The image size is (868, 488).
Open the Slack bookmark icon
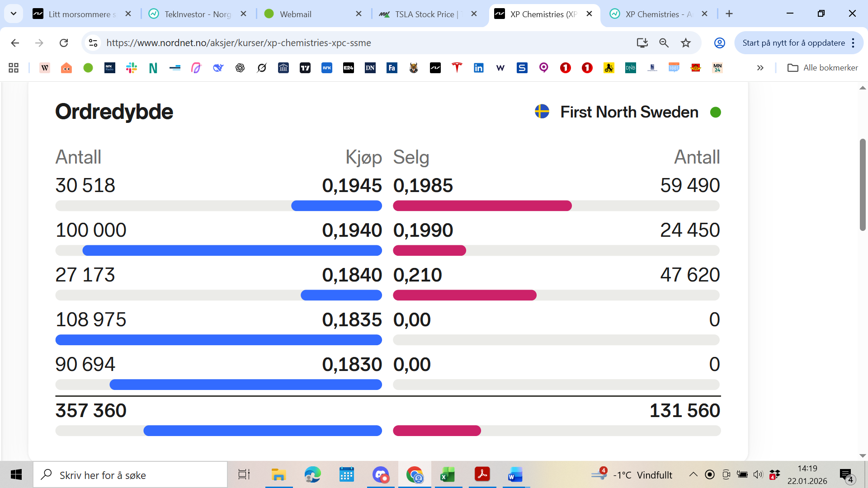[x=132, y=68]
